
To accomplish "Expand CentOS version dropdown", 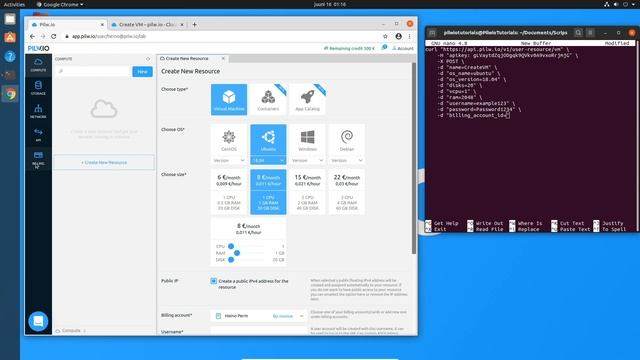I will pos(229,160).
